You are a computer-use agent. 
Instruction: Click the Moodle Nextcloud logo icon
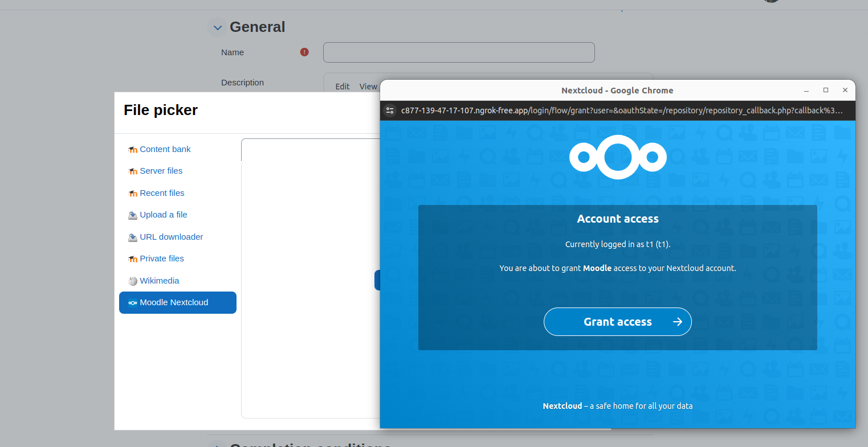coord(133,303)
